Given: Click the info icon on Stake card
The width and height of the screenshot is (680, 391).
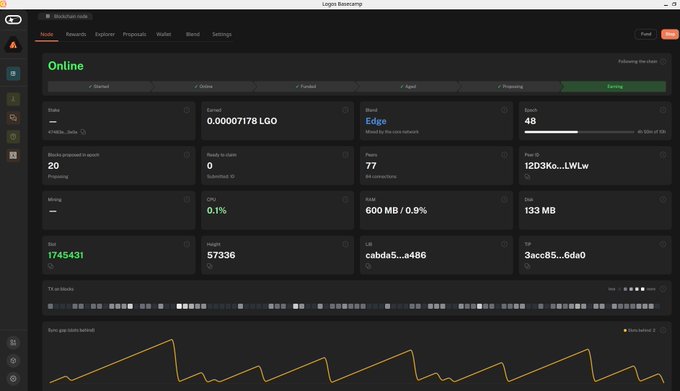Looking at the screenshot, I should [186, 110].
